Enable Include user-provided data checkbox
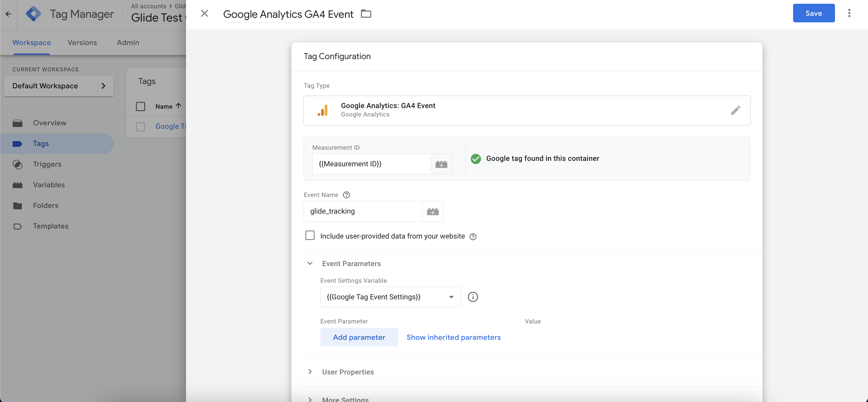This screenshot has height=402, width=868. 310,235
